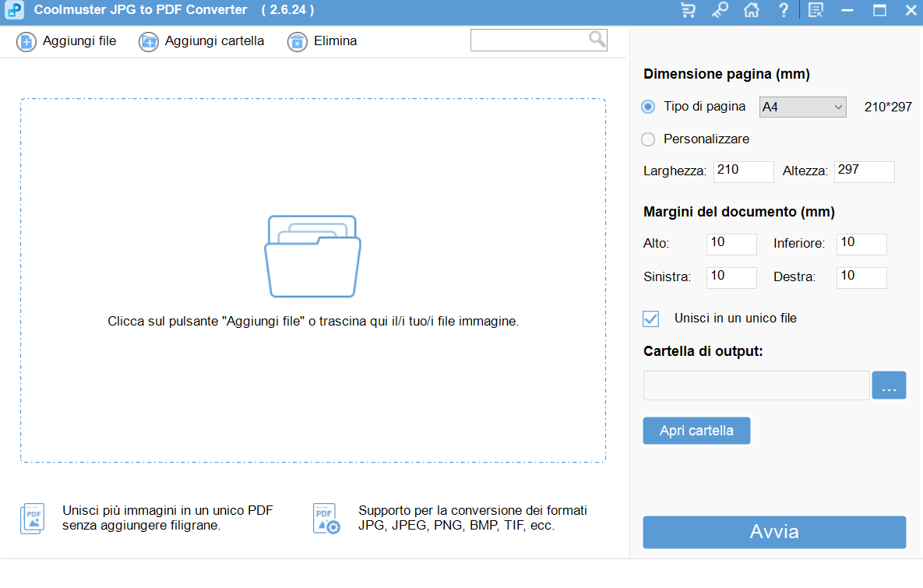Browse output folder with the ... button
923x588 pixels.
[889, 386]
